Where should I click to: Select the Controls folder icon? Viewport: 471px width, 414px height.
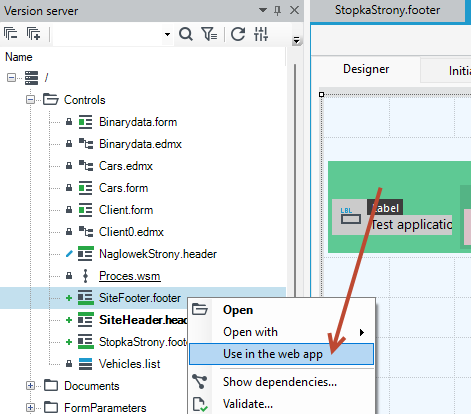[x=51, y=99]
